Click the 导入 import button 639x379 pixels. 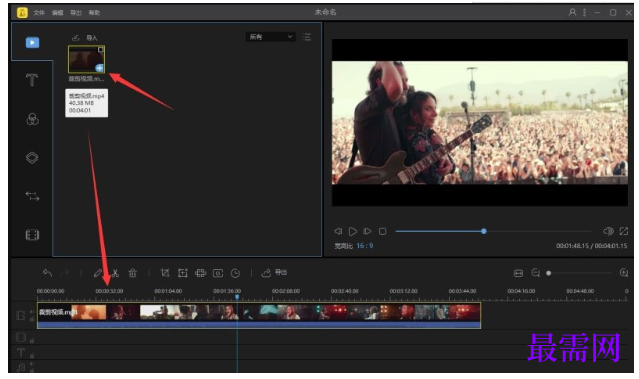click(x=85, y=38)
